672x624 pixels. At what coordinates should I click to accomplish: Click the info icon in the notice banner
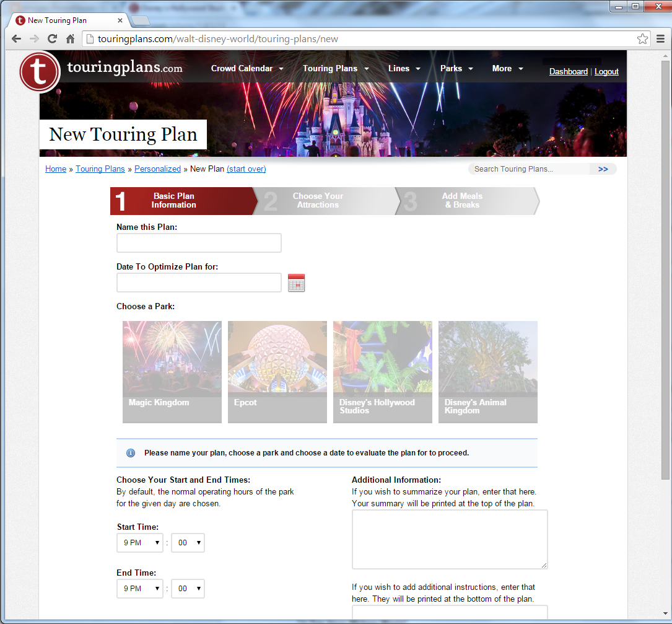click(131, 452)
